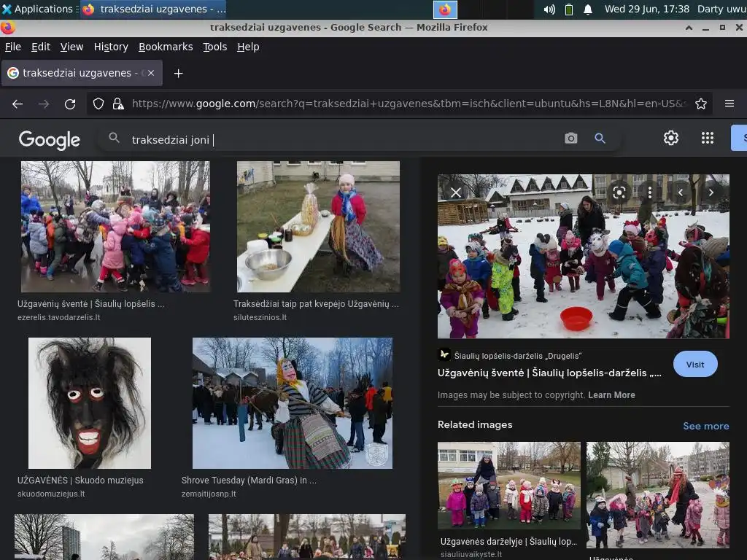This screenshot has height=560, width=747.
Task: Select Firefox window in taskbar
Action: [153, 9]
